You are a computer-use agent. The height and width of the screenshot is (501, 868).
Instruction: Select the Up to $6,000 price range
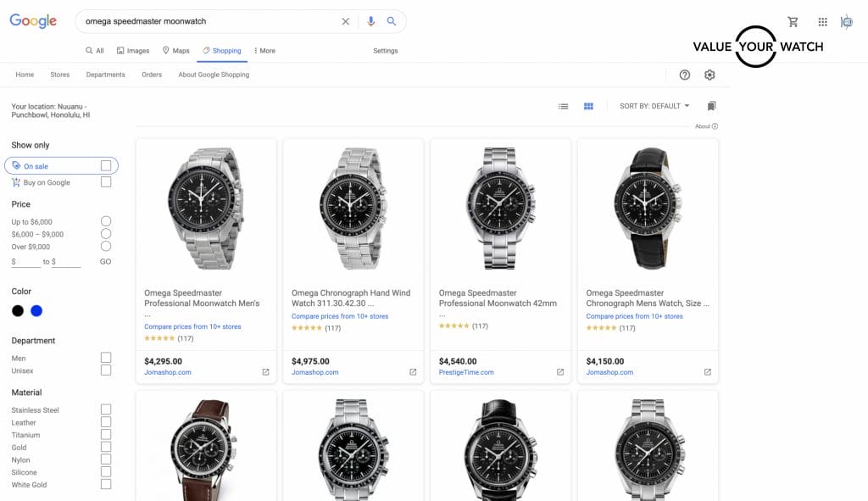click(x=106, y=221)
